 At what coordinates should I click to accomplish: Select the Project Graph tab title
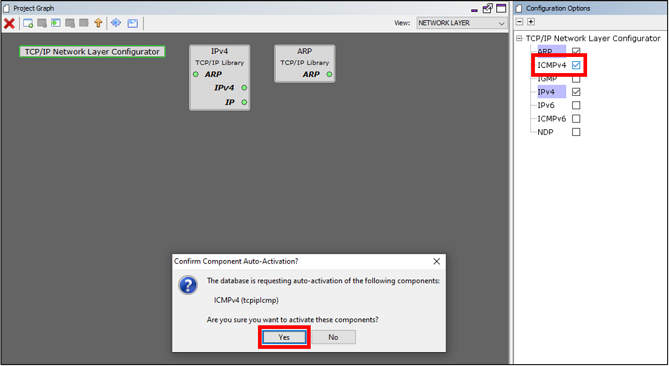click(x=34, y=8)
